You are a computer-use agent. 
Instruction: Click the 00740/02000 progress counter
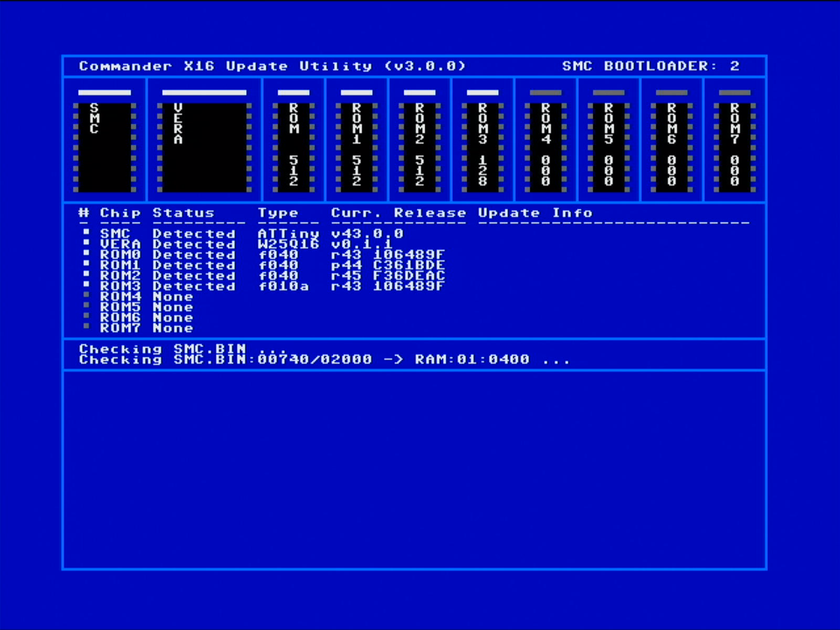point(314,360)
